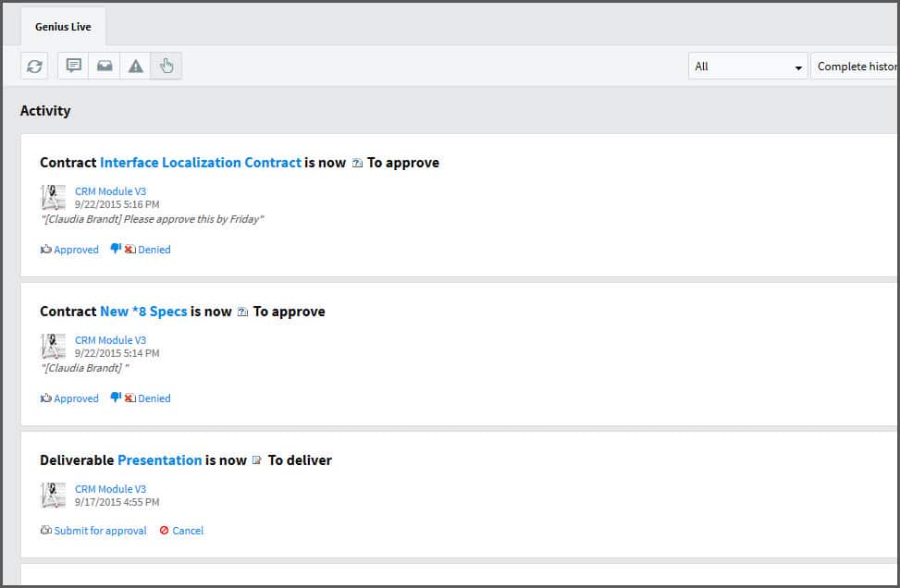The width and height of the screenshot is (900, 588).
Task: Open the New *8 Specs contract
Action: [143, 312]
